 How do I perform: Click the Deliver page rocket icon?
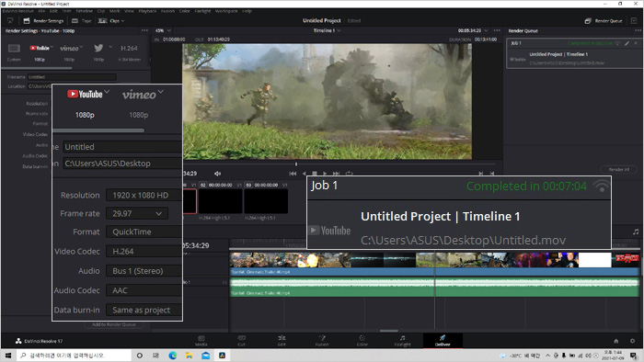(x=443, y=338)
